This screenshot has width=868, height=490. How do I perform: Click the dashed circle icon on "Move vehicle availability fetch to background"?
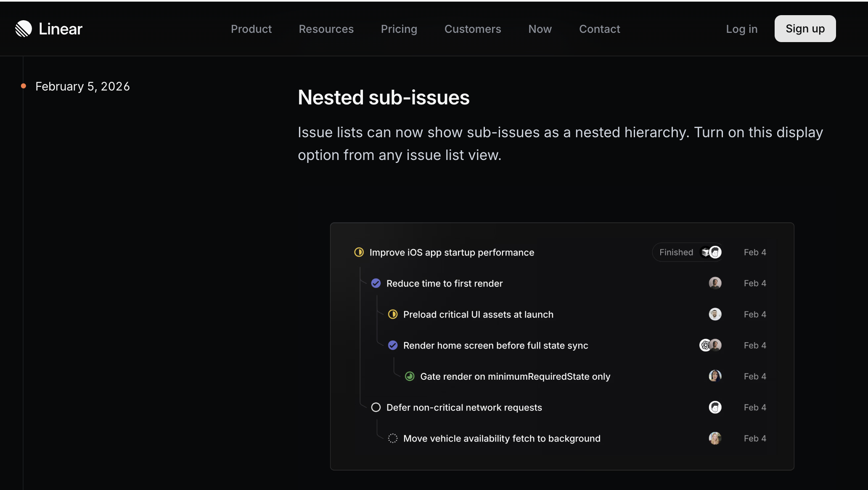pos(393,438)
